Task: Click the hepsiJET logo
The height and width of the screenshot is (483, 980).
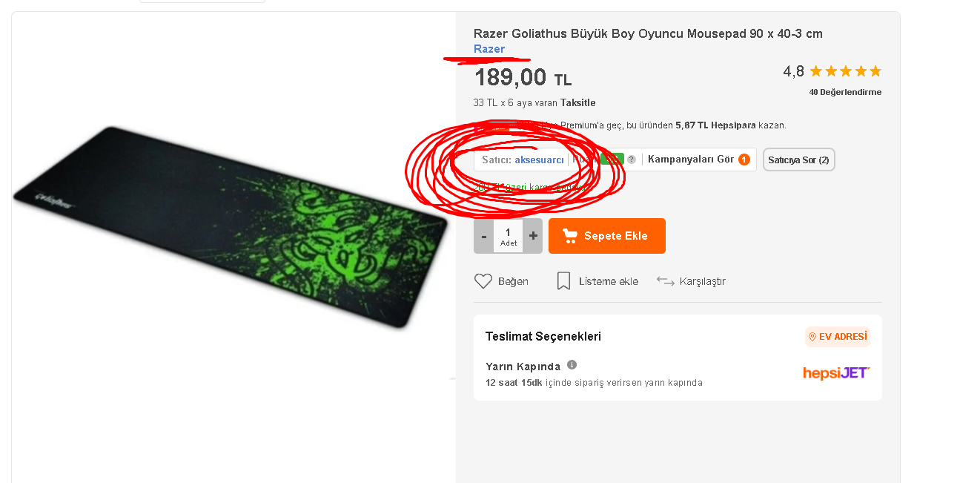Action: pos(836,372)
